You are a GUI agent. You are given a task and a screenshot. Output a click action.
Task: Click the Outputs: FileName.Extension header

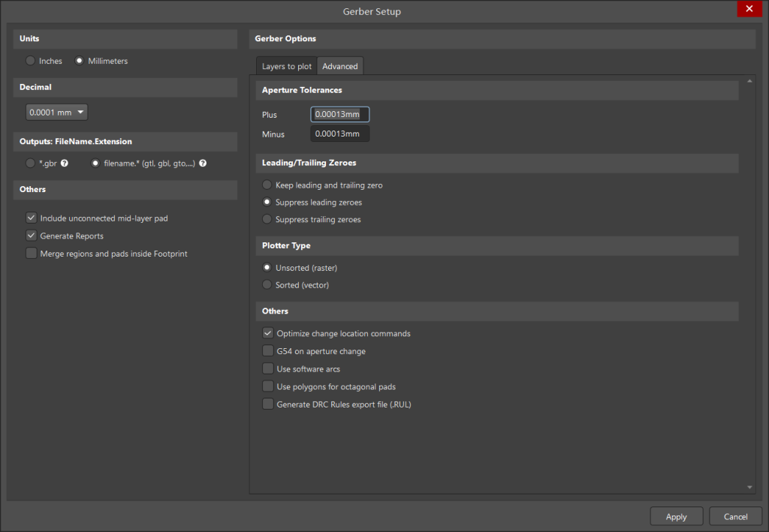(x=125, y=142)
